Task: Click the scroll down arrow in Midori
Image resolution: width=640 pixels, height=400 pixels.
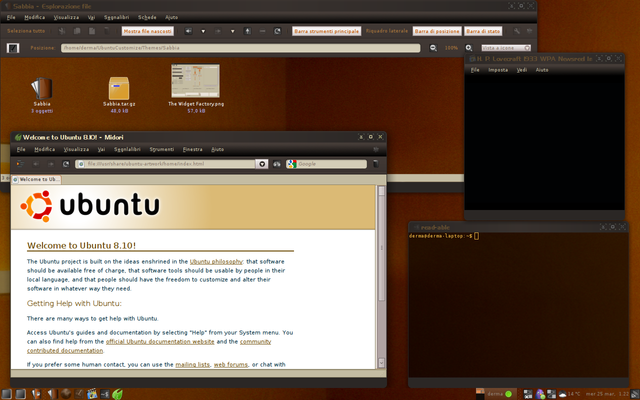Action: pos(382,362)
